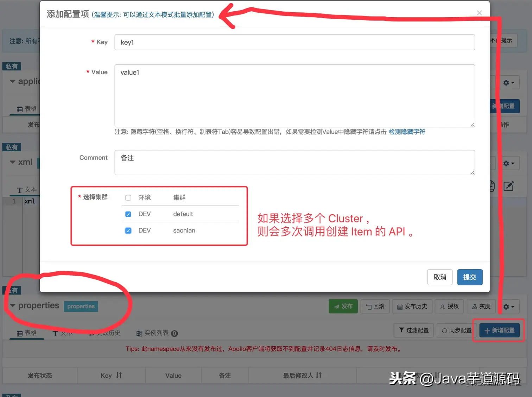Enable the DEV default cluster checkbox

pyautogui.click(x=128, y=214)
